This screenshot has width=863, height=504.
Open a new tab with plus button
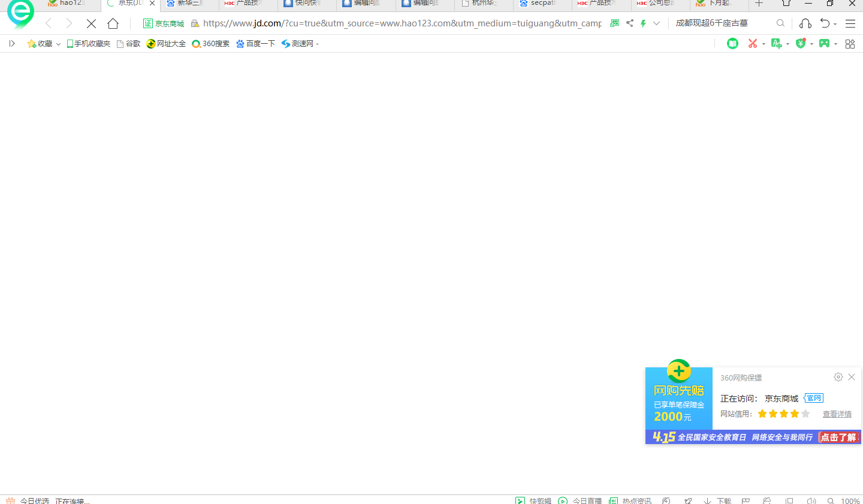click(x=759, y=4)
